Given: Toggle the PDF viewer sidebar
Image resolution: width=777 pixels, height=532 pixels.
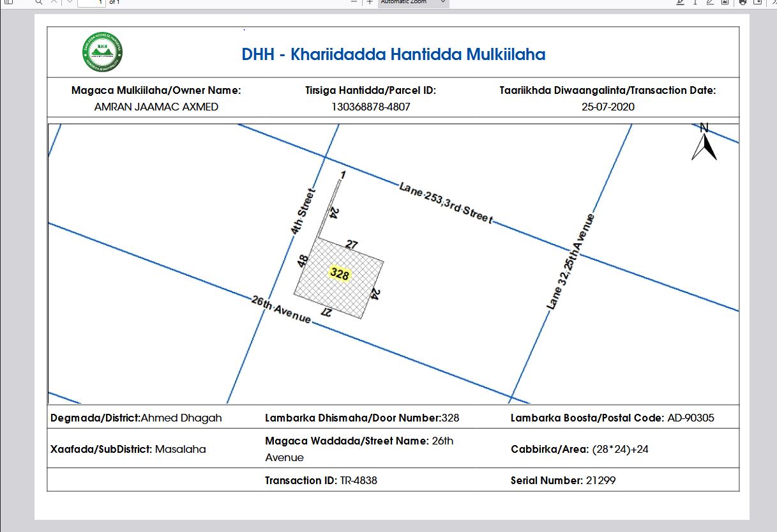Looking at the screenshot, I should pos(8,2).
